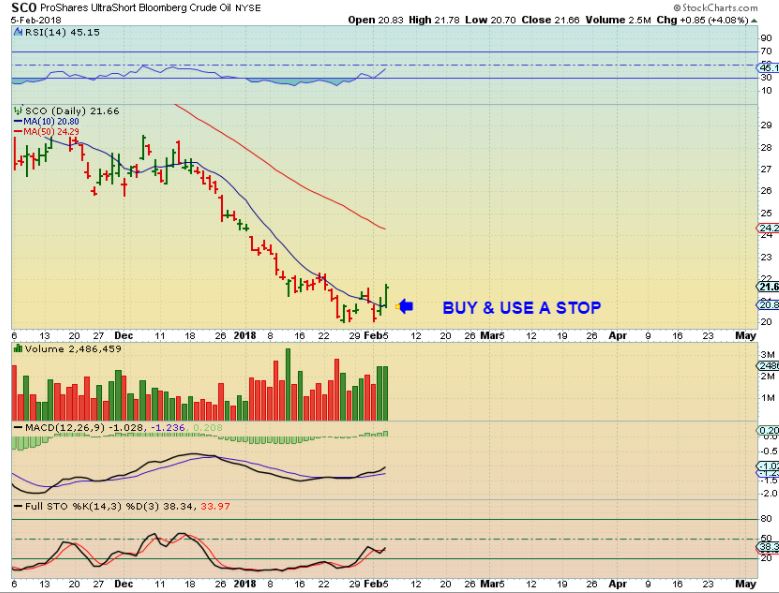
Task: Click the NYSE exchange label
Action: tap(247, 8)
